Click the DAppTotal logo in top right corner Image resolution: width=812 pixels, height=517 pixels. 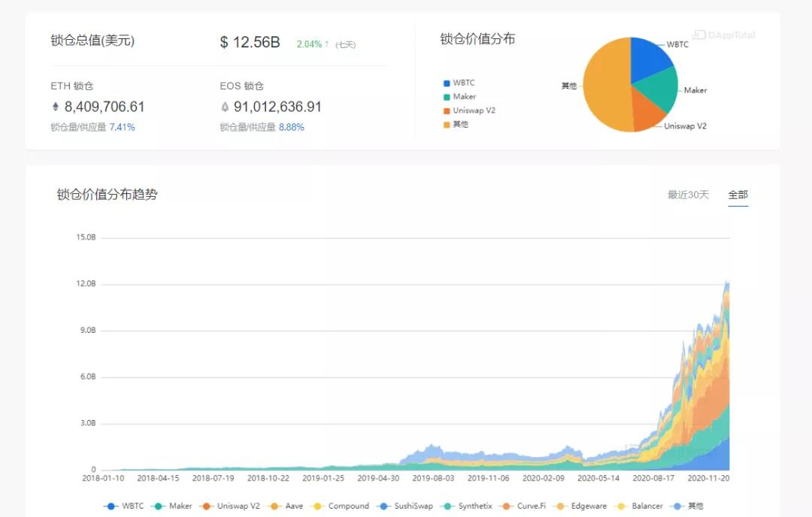[723, 35]
